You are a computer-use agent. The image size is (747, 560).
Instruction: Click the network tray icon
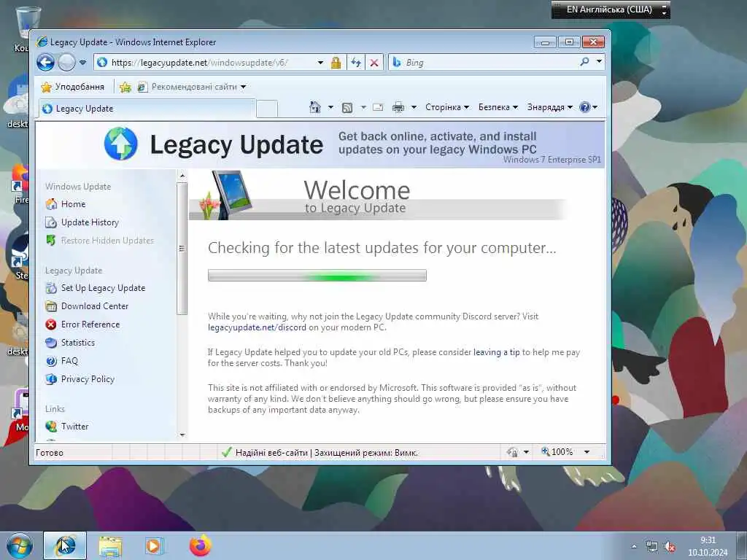[651, 547]
